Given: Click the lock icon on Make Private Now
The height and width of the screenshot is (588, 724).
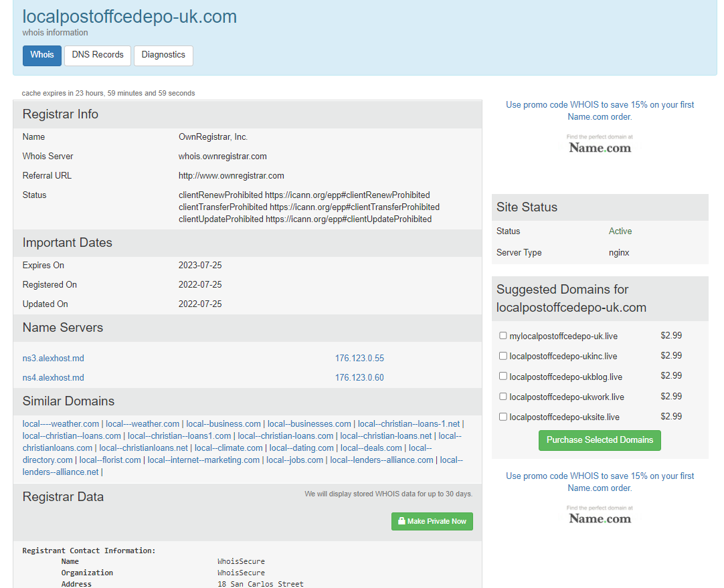Looking at the screenshot, I should pos(401,520).
